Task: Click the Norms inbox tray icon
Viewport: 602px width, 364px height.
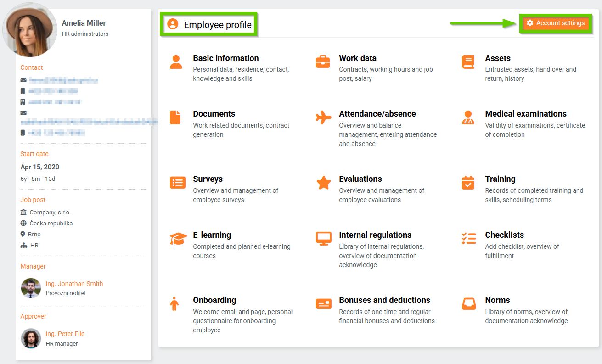Action: [469, 304]
